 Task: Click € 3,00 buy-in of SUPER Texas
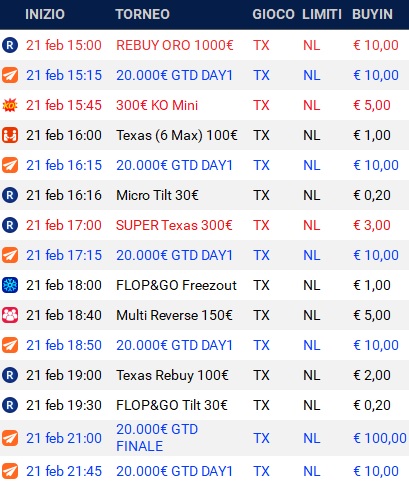372,225
